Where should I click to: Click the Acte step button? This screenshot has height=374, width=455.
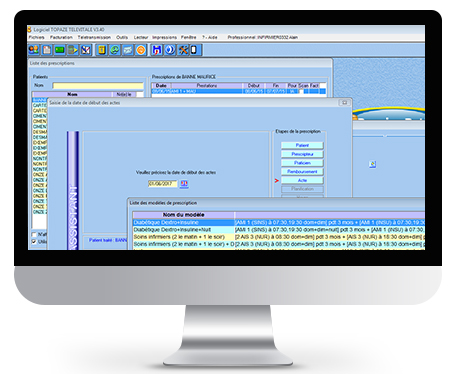click(302, 180)
